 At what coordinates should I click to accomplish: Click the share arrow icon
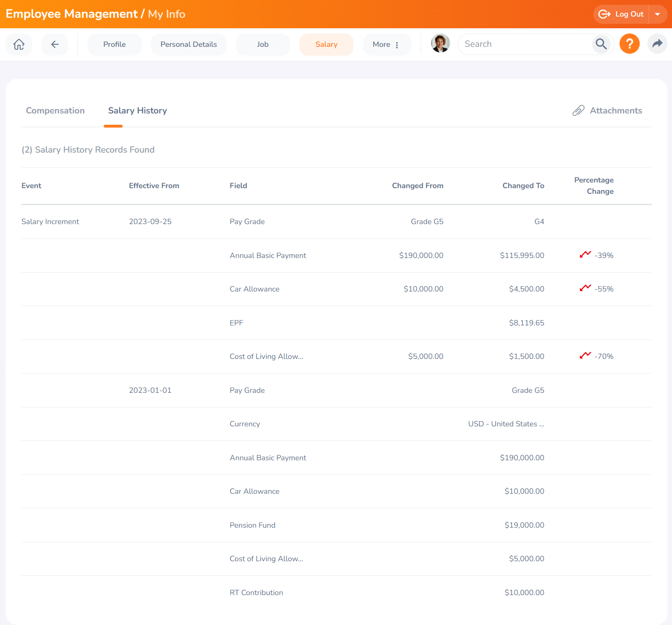(x=657, y=44)
